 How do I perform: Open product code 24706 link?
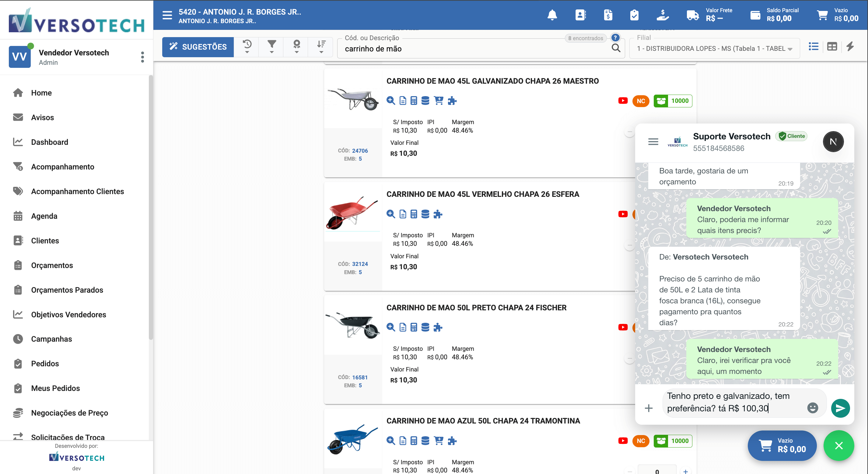[359, 151]
